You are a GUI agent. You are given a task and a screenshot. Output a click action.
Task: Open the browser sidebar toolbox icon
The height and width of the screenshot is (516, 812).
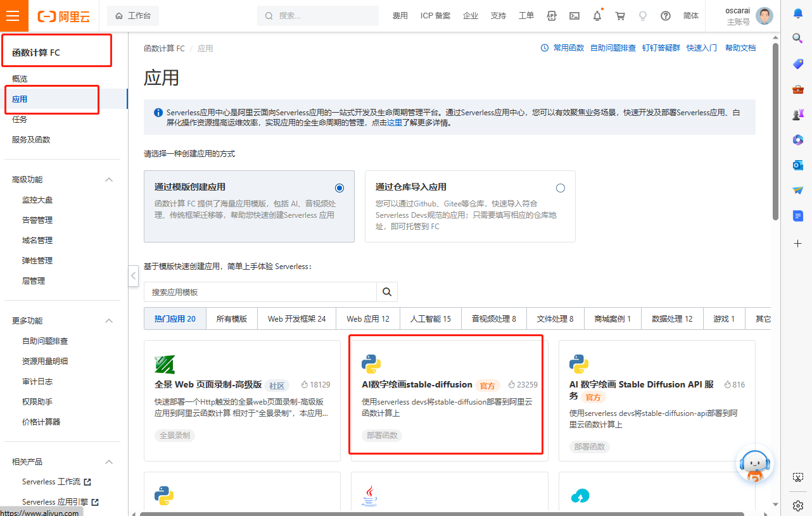click(798, 89)
